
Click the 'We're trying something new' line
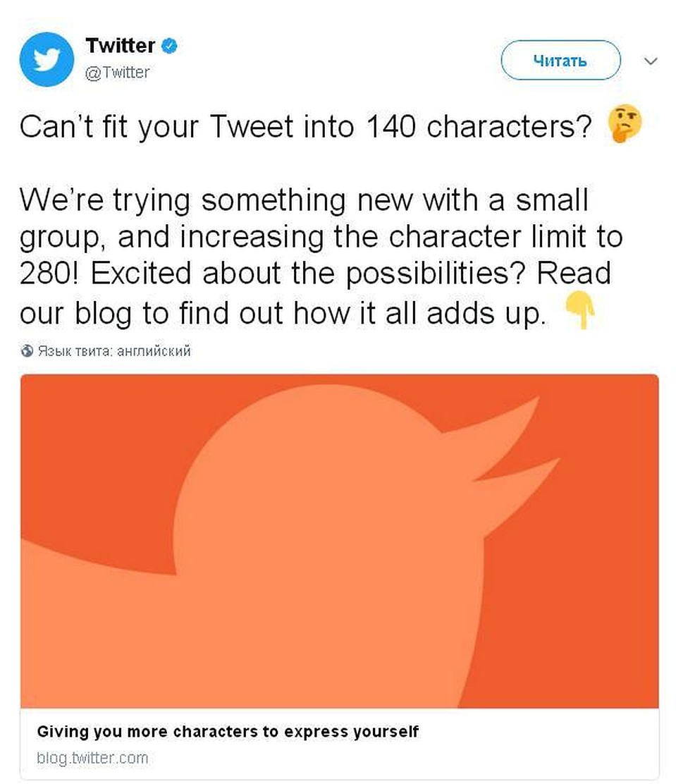[x=303, y=200]
